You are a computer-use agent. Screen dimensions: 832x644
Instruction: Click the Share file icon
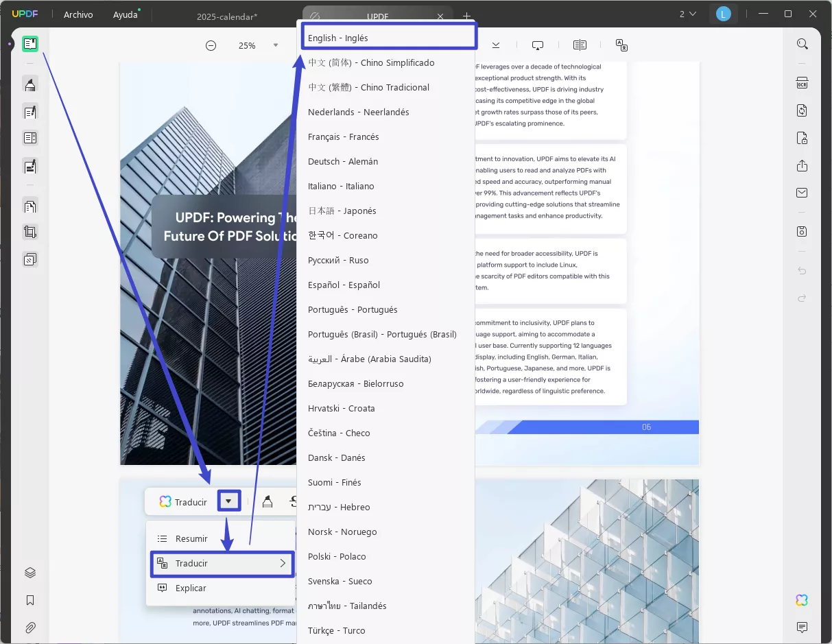802,166
